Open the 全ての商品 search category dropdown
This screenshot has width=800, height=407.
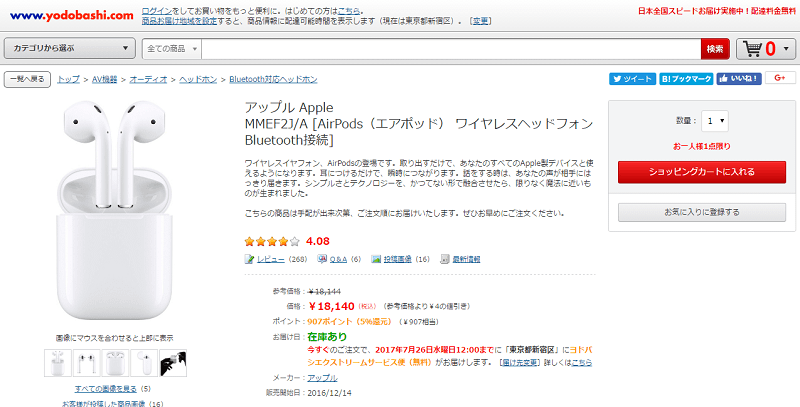click(x=172, y=49)
